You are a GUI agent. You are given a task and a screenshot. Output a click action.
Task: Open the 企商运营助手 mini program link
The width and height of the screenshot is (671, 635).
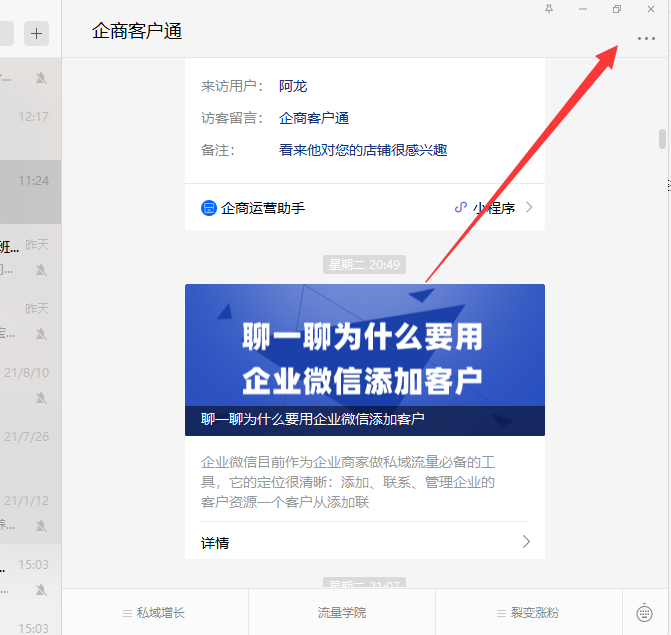point(365,208)
